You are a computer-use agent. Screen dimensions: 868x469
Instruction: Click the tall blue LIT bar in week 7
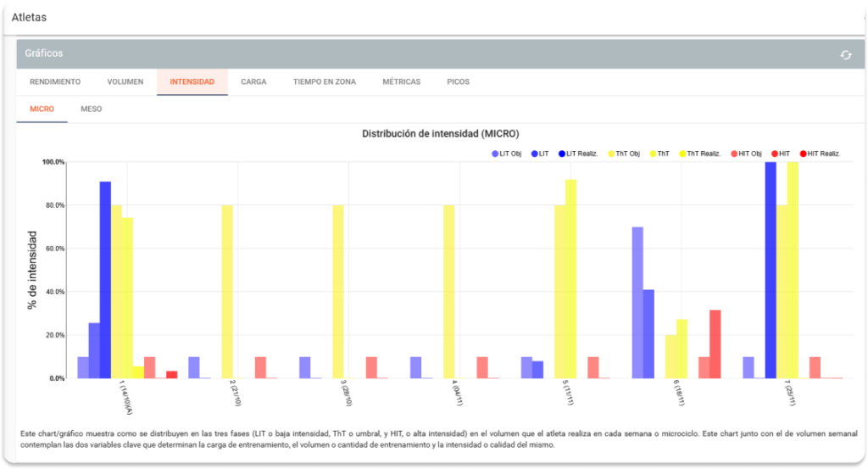(x=771, y=270)
